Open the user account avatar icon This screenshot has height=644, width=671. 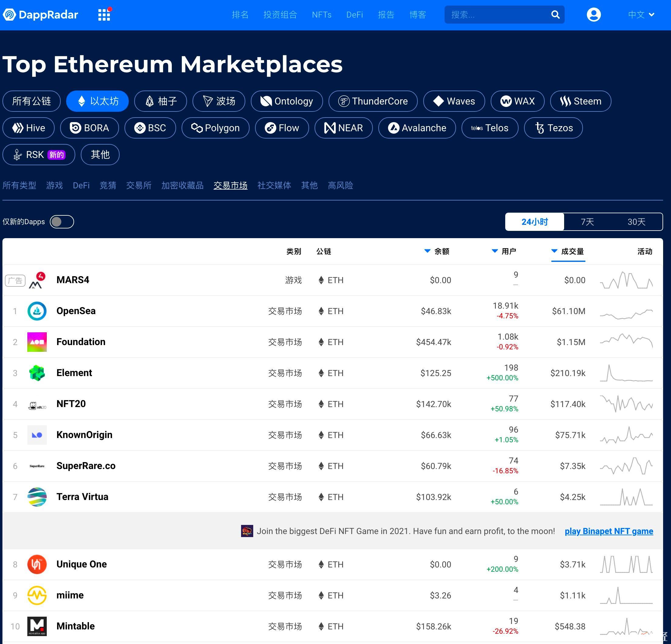click(593, 15)
